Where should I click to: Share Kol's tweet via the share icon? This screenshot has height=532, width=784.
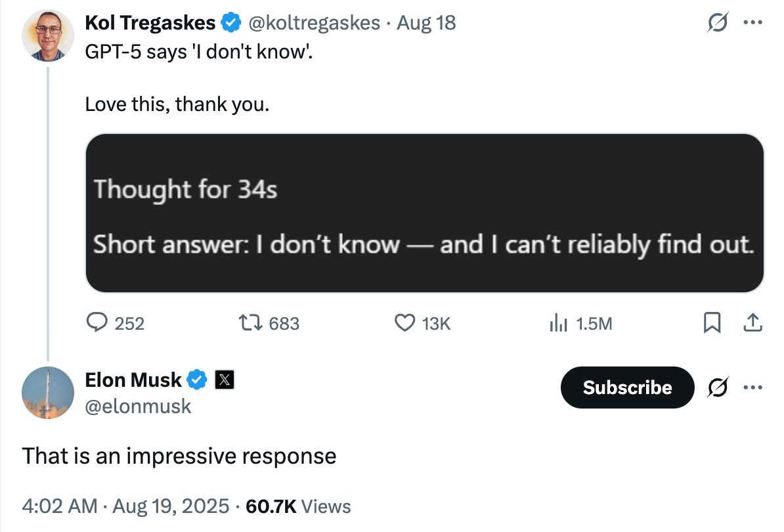(752, 322)
